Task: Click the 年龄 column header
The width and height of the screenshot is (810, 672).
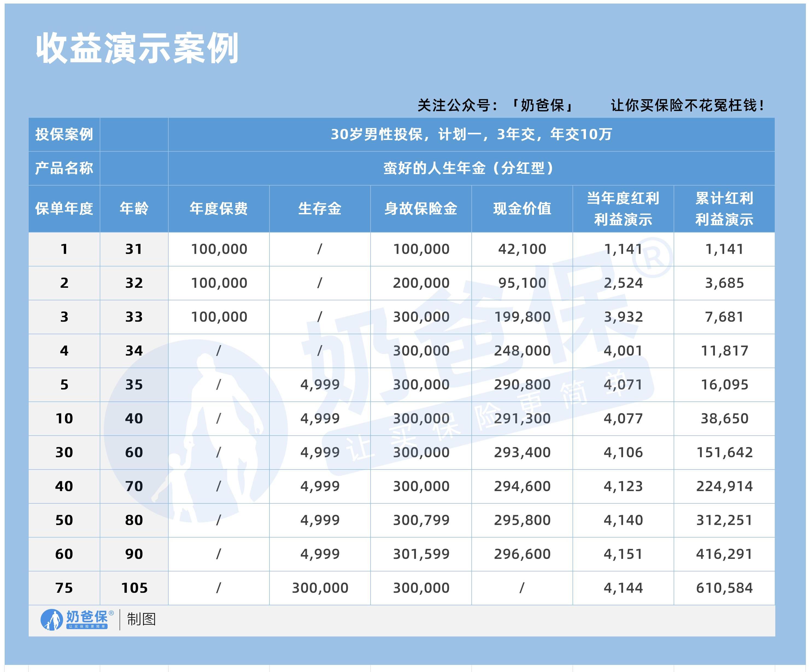Action: pos(134,209)
